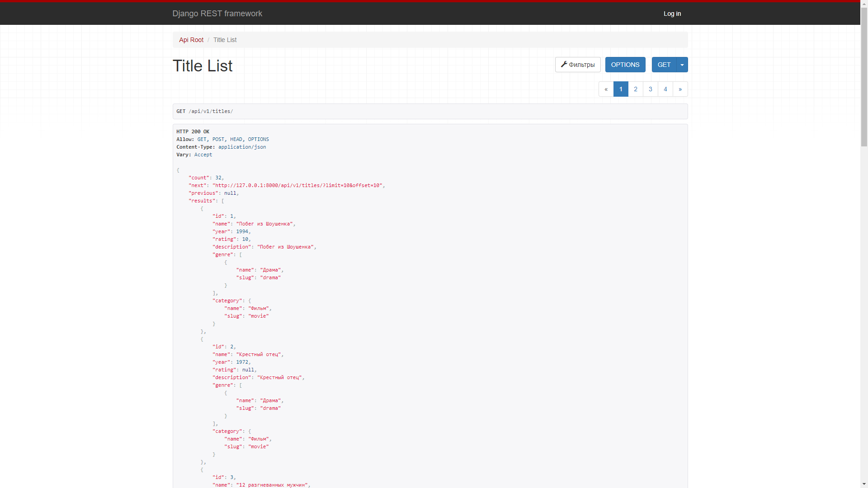Click the "id": 3 line
The height and width of the screenshot is (488, 868).
(x=224, y=477)
